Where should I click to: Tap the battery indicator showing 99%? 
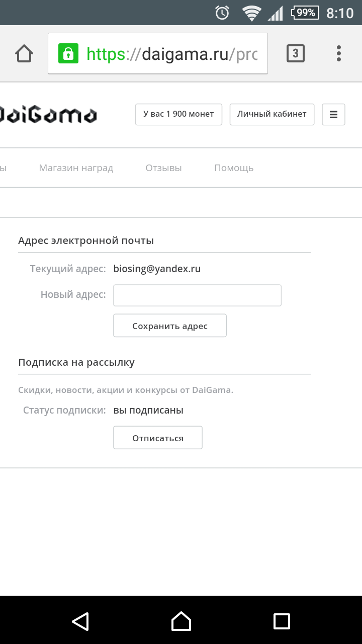coord(305,13)
